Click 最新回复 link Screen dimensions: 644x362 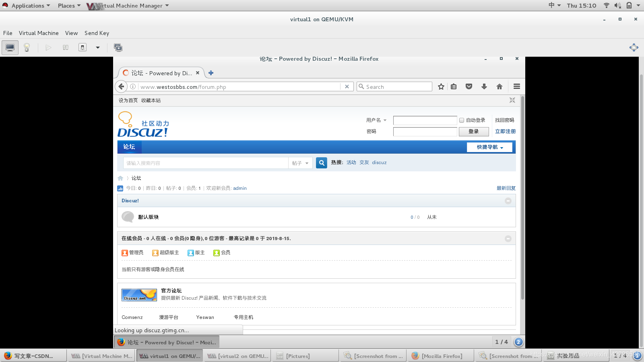[506, 188]
